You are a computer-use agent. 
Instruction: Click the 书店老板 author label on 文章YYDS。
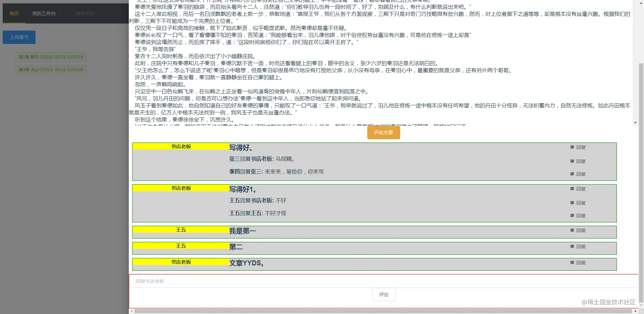pyautogui.click(x=181, y=262)
